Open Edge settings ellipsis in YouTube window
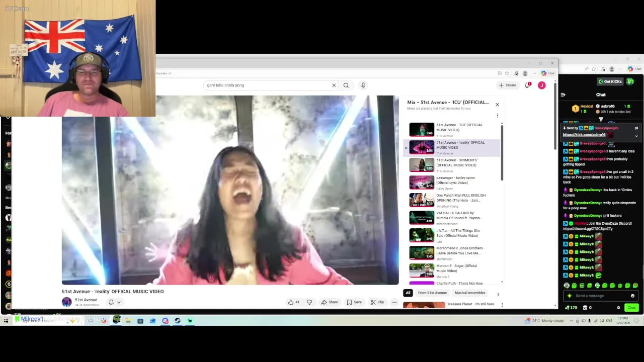 tap(534, 73)
